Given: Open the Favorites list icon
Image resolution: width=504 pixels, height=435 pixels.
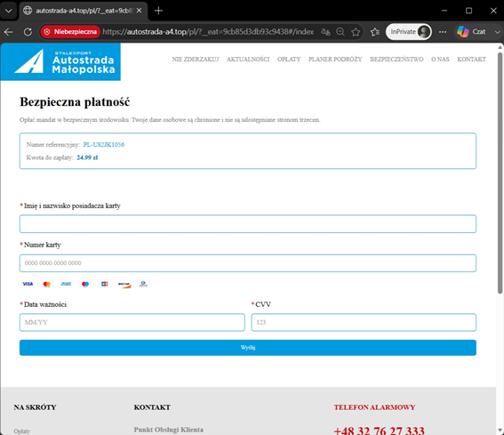Looking at the screenshot, I should [x=375, y=32].
